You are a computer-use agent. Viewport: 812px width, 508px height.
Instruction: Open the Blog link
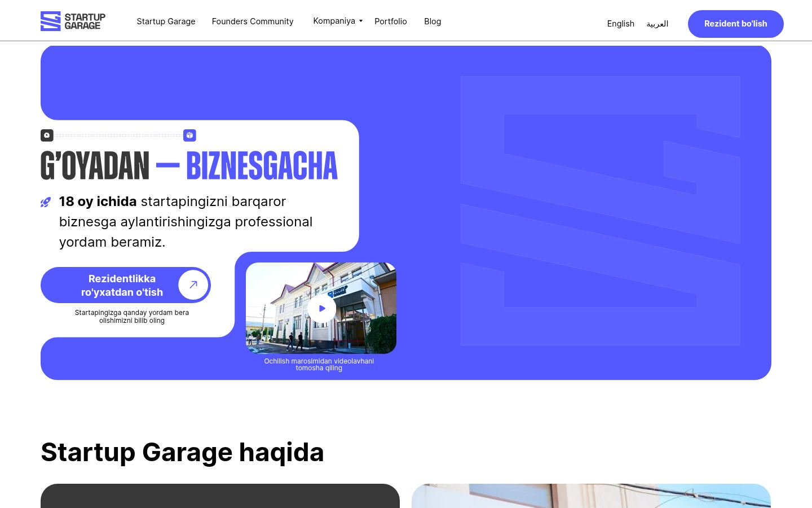tap(433, 21)
